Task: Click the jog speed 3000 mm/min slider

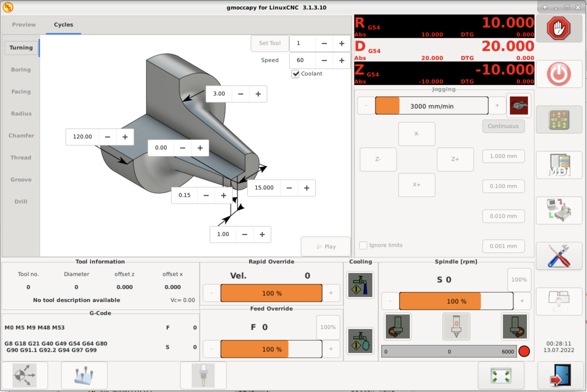Action: [x=432, y=106]
